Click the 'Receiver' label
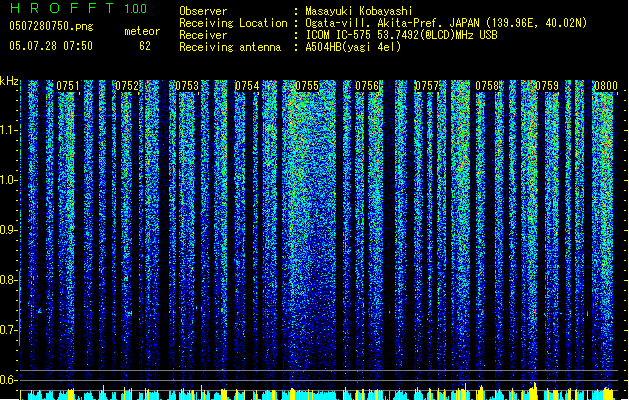629x400 pixels. pyautogui.click(x=203, y=35)
